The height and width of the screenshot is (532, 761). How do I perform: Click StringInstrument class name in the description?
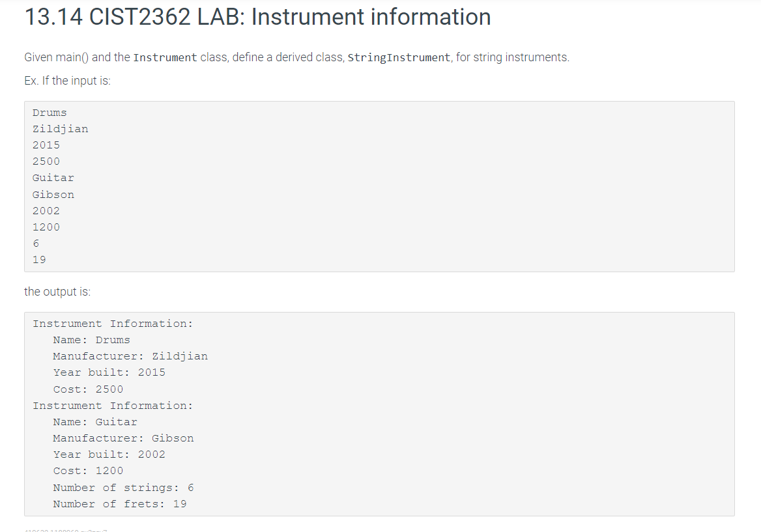pos(399,57)
